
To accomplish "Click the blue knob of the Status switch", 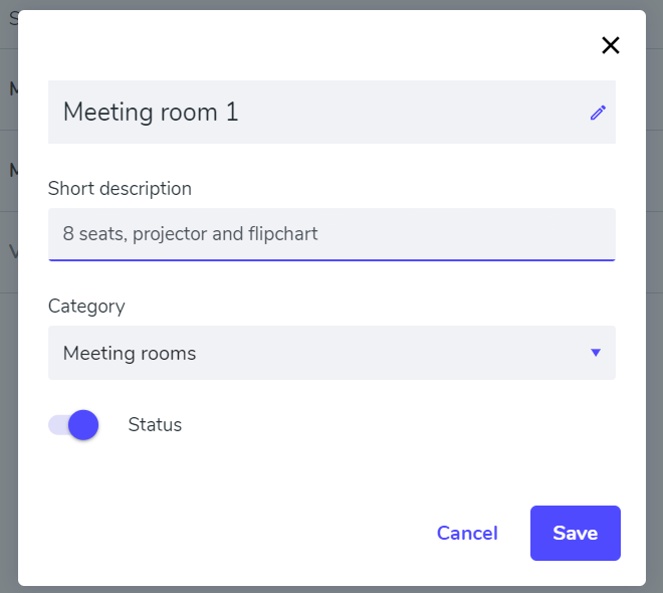I will pos(83,425).
